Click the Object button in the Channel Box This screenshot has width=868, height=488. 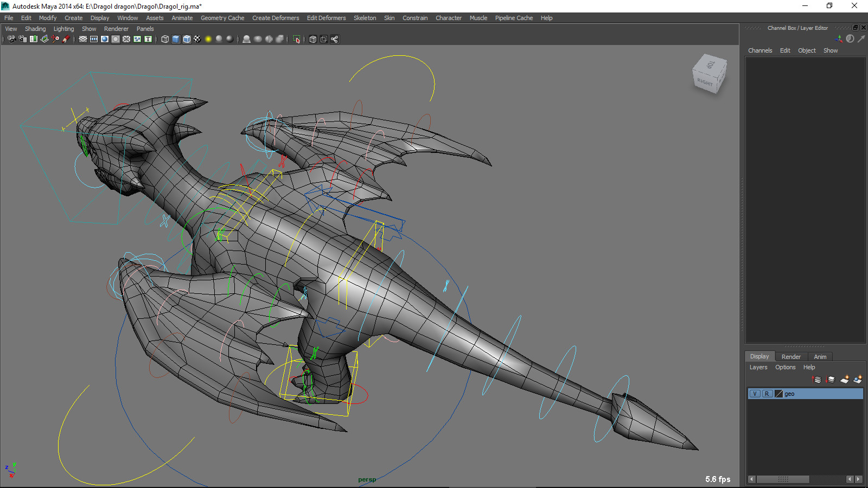tap(807, 50)
